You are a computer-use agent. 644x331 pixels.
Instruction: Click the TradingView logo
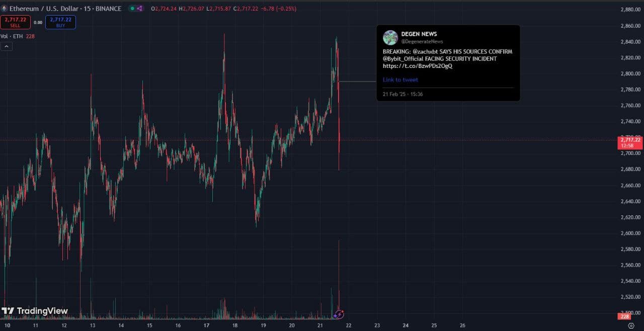coord(35,311)
